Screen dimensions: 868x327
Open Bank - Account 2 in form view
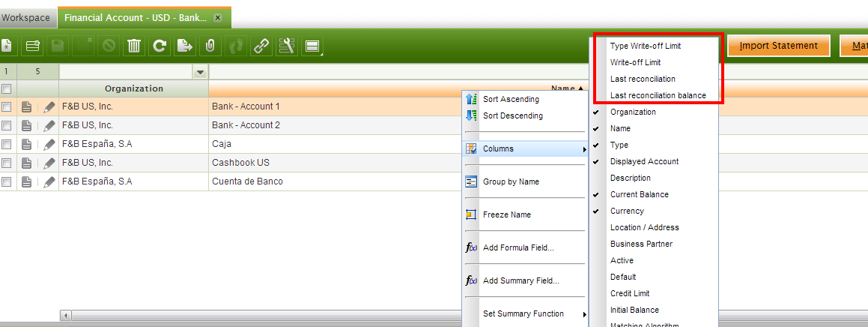(26, 125)
